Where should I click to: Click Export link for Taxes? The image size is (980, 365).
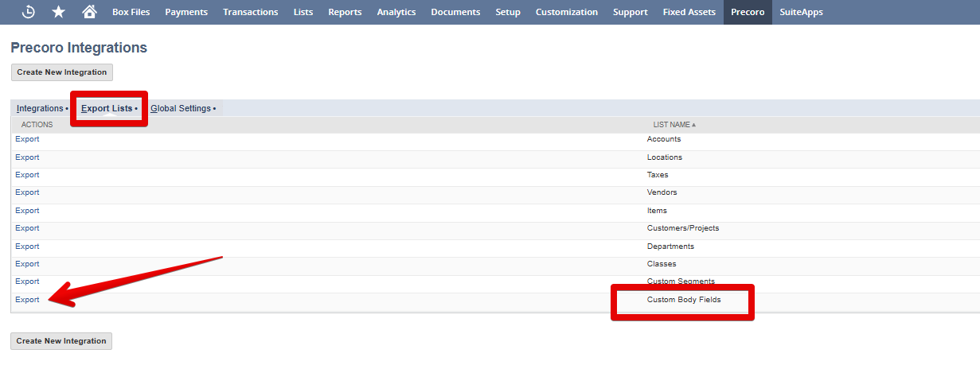[27, 175]
